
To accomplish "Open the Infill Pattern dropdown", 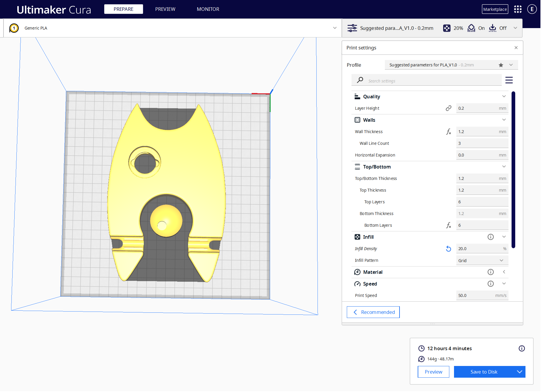I will click(482, 260).
